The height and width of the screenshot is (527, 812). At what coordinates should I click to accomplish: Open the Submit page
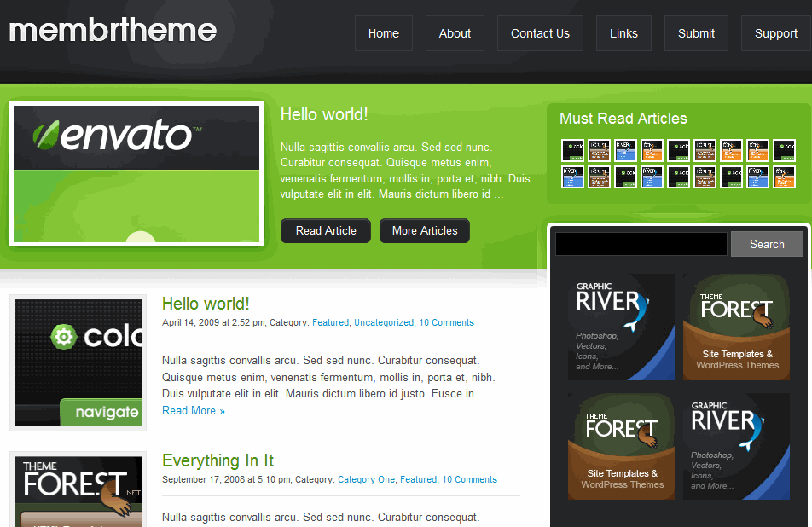696,33
